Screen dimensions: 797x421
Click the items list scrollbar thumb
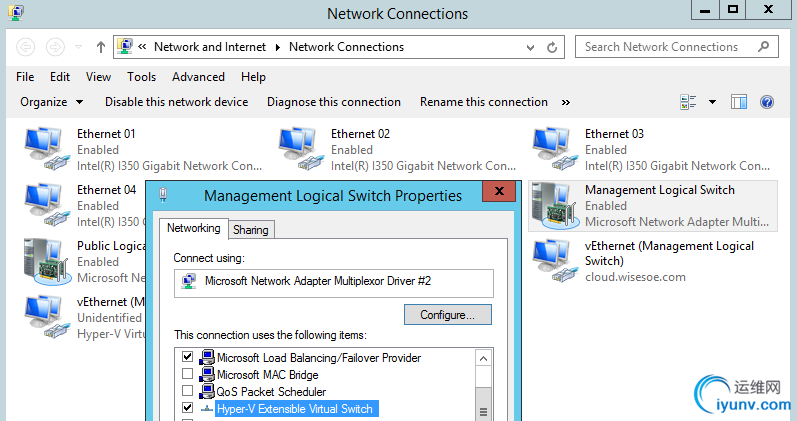point(483,404)
